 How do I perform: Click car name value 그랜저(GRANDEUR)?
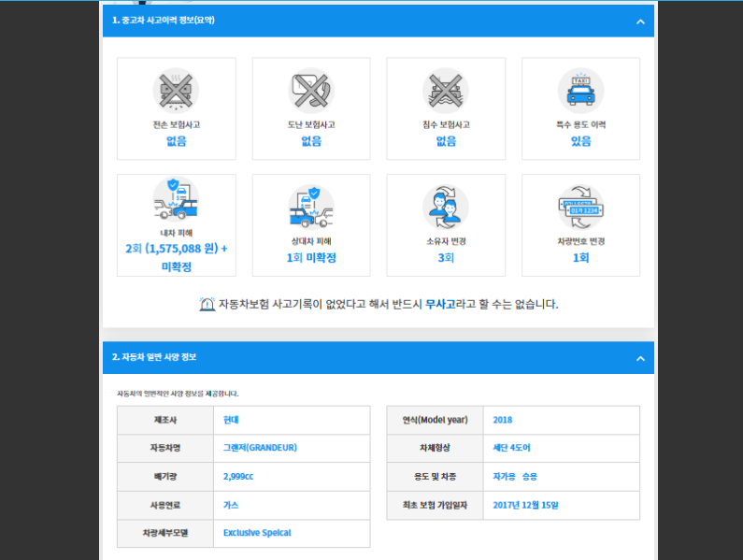click(x=260, y=448)
